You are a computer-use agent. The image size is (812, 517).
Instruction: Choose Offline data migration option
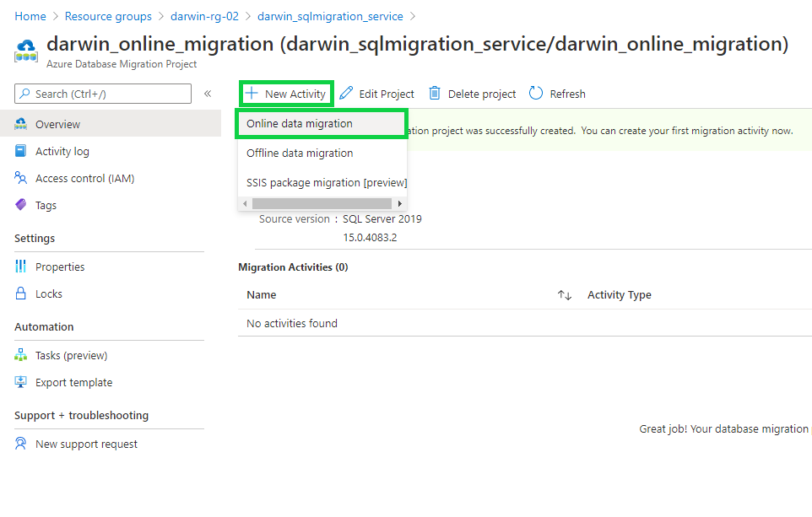point(322,153)
